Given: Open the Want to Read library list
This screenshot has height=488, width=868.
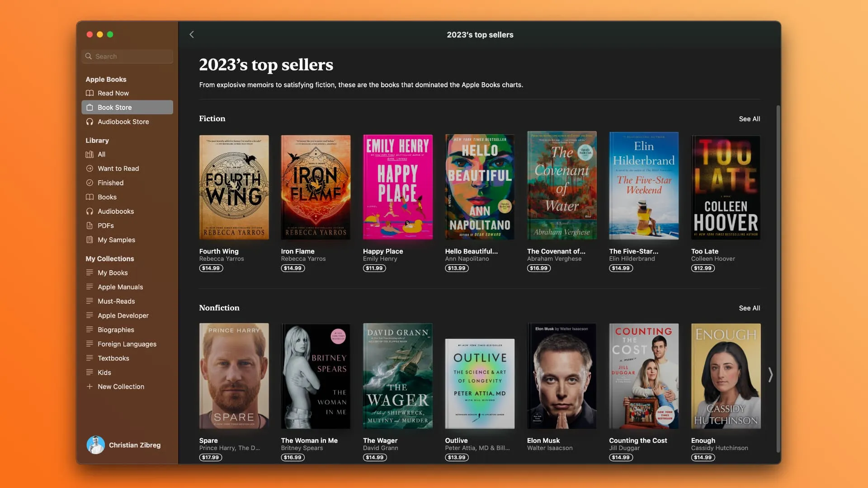Looking at the screenshot, I should tap(127, 169).
